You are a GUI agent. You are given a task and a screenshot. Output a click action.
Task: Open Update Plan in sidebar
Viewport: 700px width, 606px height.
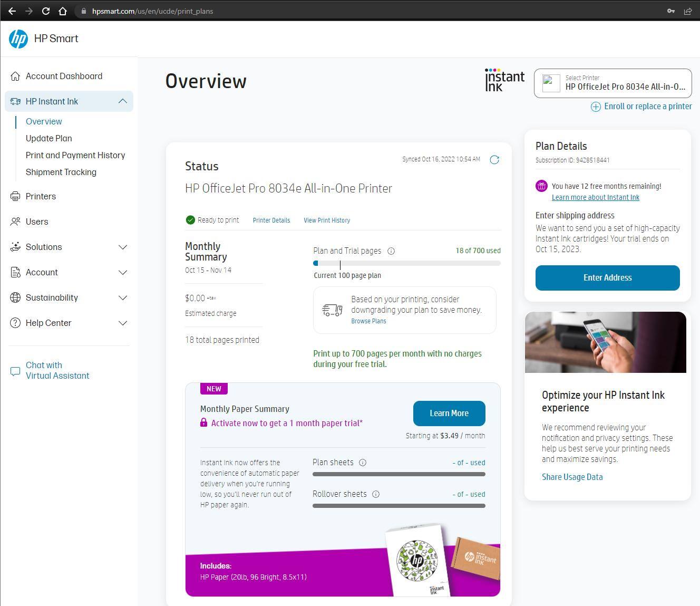49,138
